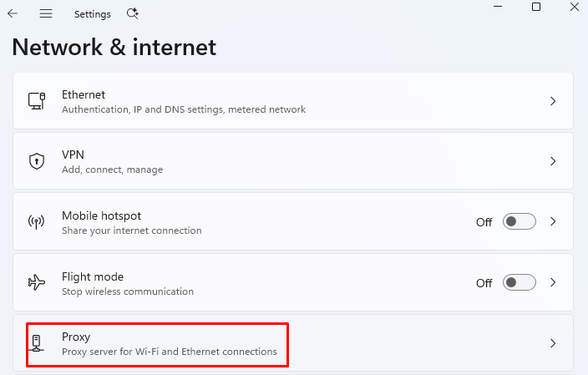This screenshot has width=588, height=375.
Task: Open the VPN settings entry
Action: [x=293, y=161]
